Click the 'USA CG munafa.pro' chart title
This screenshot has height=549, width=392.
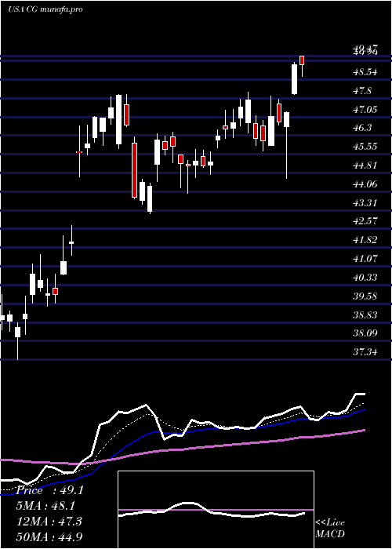[45, 9]
